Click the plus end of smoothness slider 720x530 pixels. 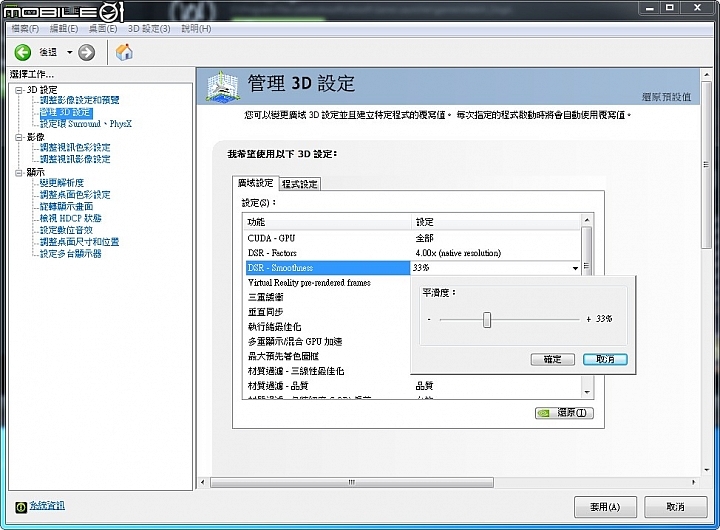click(589, 319)
